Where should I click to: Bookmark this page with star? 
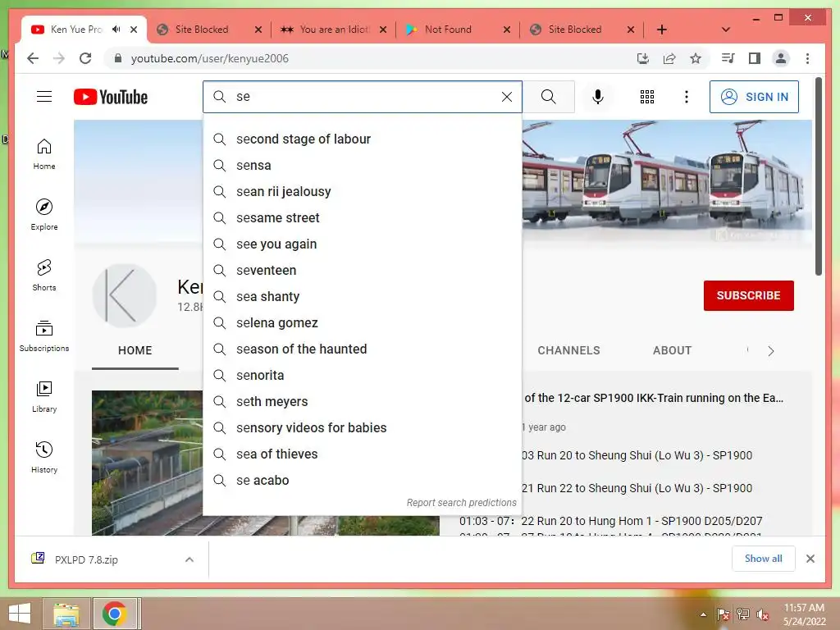point(696,58)
